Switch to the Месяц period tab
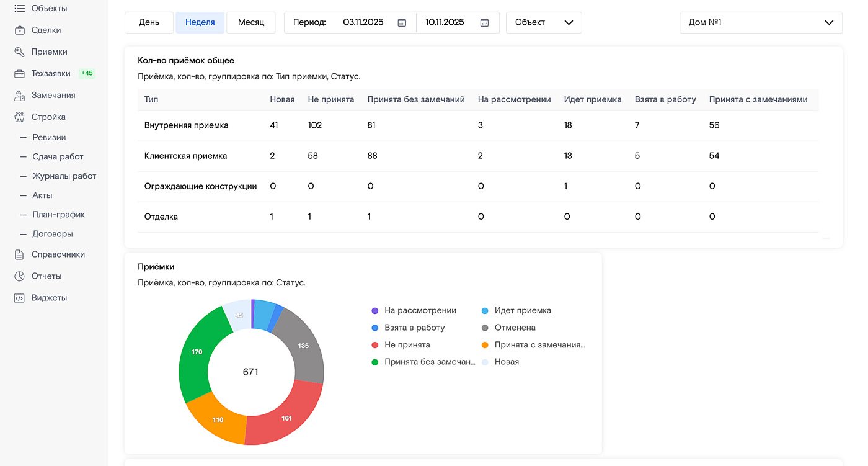Image resolution: width=868 pixels, height=466 pixels. pos(251,22)
